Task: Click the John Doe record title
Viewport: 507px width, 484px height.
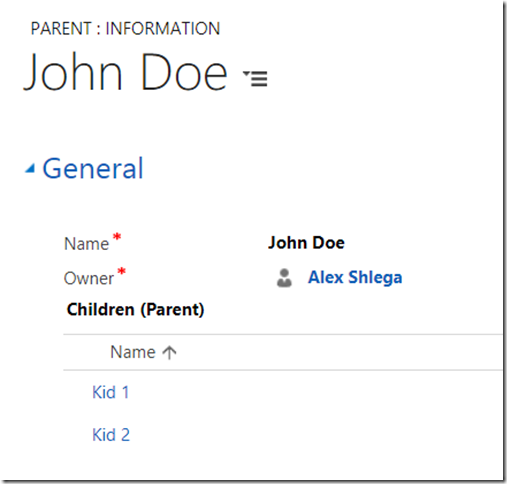Action: point(125,72)
